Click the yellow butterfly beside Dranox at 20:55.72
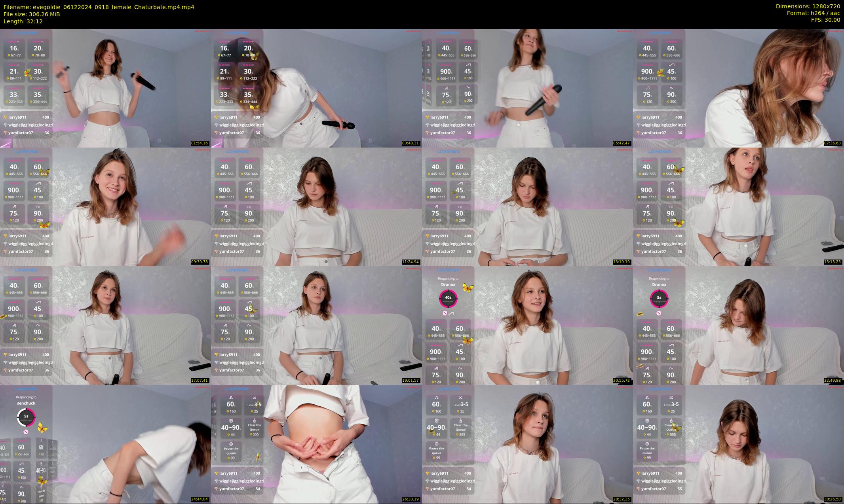Screen dimensions: 844x504 click(x=468, y=288)
